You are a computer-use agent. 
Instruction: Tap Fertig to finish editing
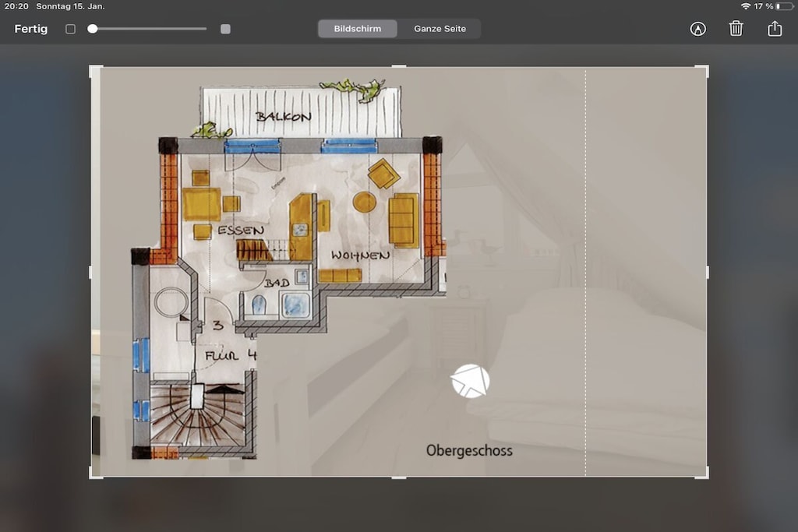[31, 29]
